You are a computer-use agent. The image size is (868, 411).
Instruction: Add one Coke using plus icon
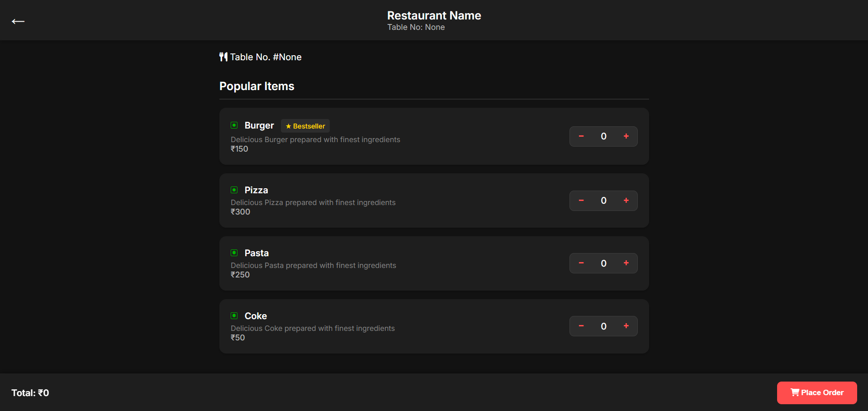tap(626, 326)
